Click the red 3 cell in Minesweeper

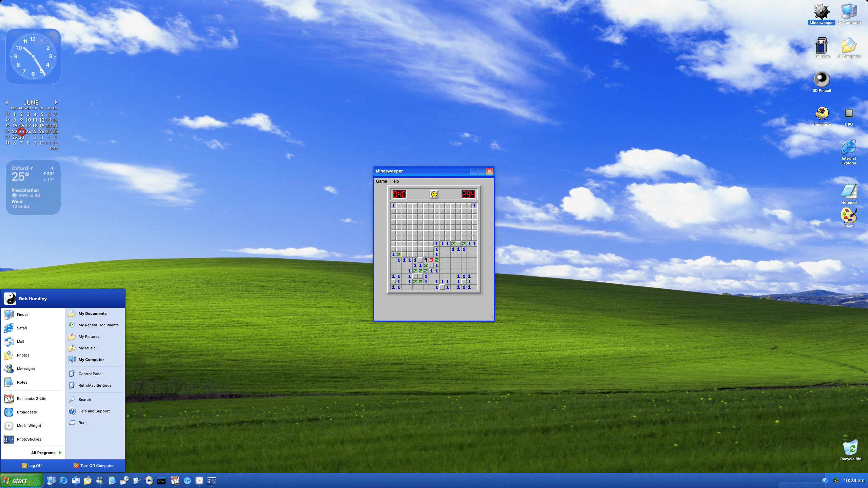coord(431,260)
